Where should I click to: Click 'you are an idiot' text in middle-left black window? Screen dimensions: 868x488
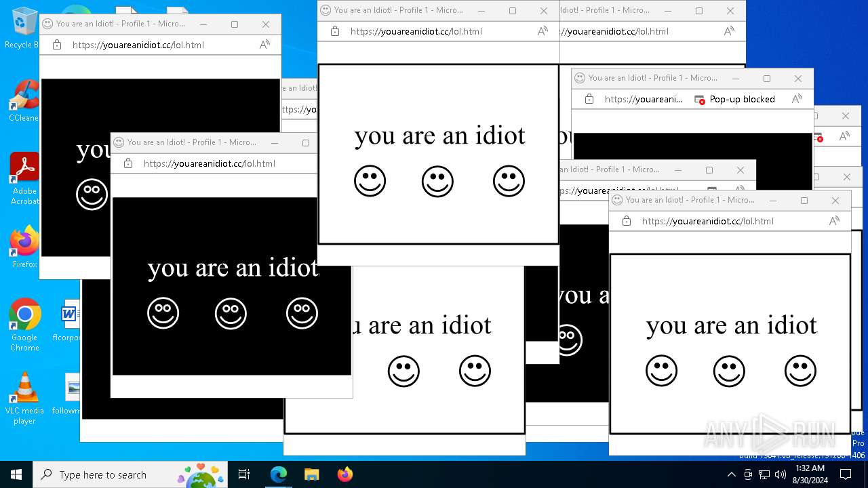pyautogui.click(x=233, y=268)
